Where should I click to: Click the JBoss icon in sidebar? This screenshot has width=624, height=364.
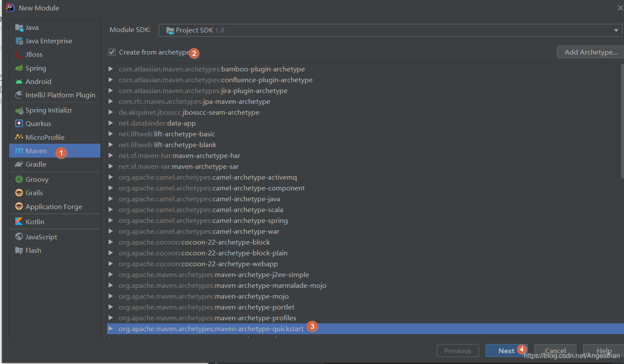[19, 55]
